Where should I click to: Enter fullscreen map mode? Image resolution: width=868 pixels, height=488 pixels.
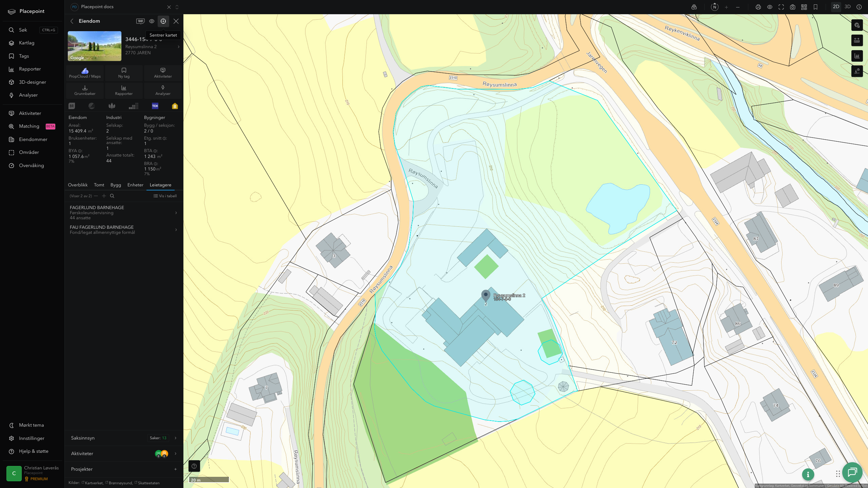[781, 7]
